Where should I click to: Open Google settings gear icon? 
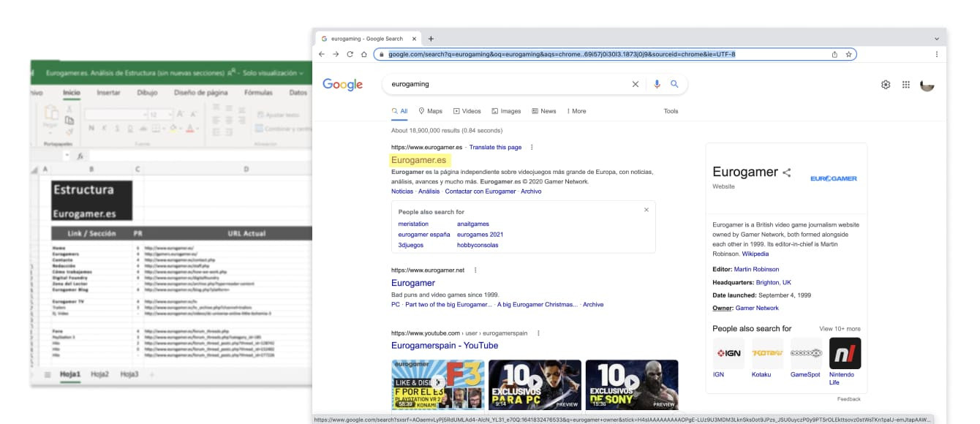coord(886,85)
